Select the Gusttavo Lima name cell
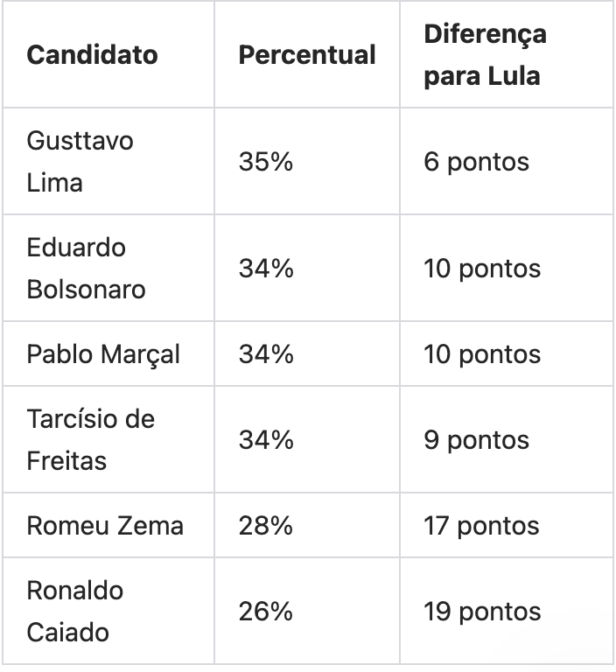This screenshot has width=616, height=672. (80, 162)
